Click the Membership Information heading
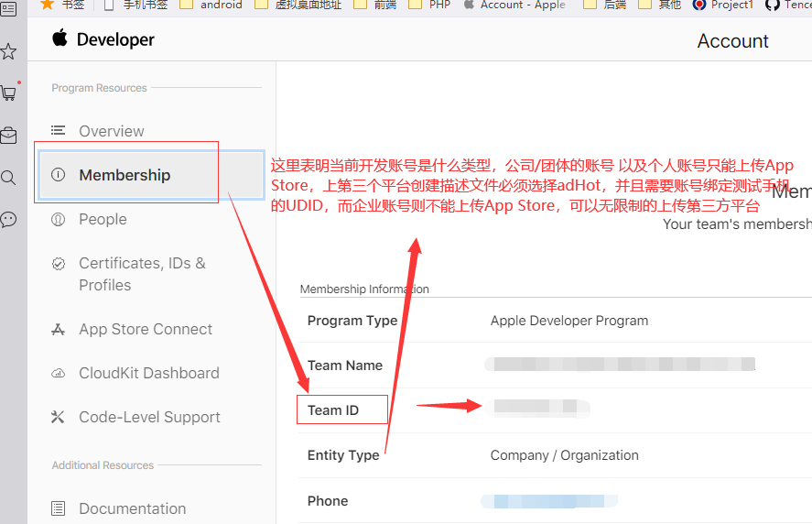 [364, 289]
